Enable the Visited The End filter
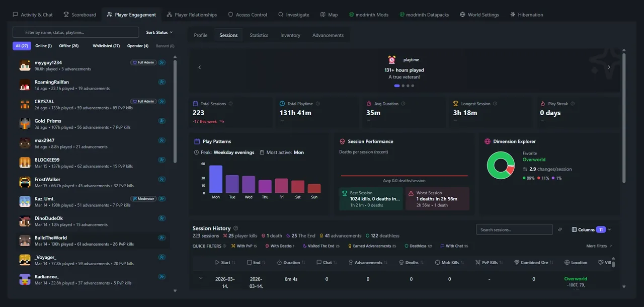 [321, 246]
